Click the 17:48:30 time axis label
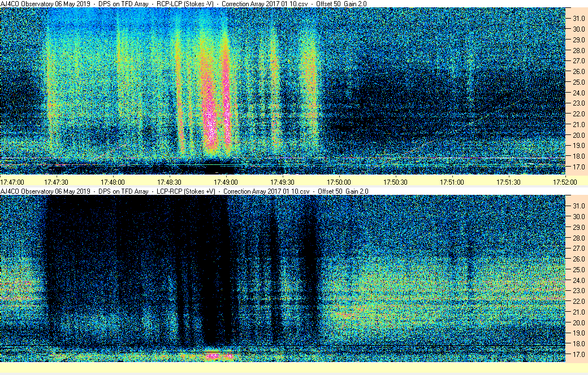The image size is (588, 375). pos(169,182)
